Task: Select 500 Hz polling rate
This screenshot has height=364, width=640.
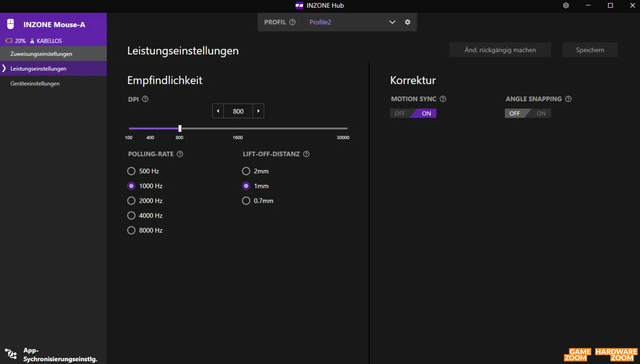Action: (131, 171)
